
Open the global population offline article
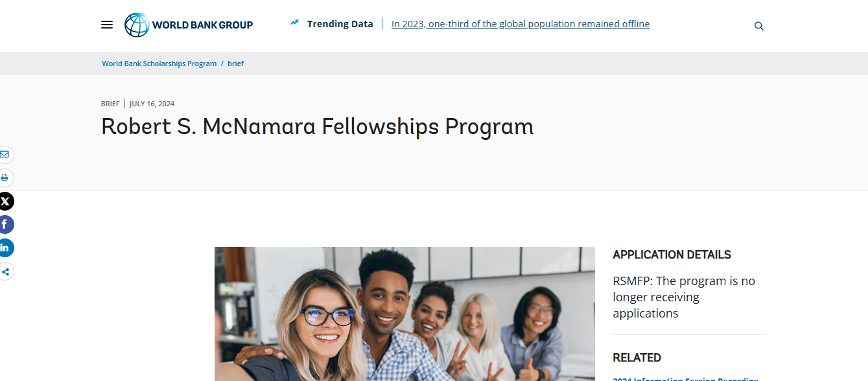tap(521, 23)
